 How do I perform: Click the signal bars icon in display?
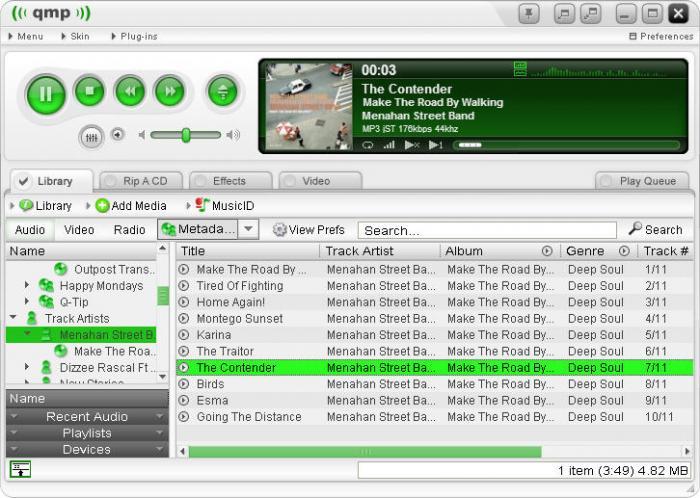(x=389, y=145)
